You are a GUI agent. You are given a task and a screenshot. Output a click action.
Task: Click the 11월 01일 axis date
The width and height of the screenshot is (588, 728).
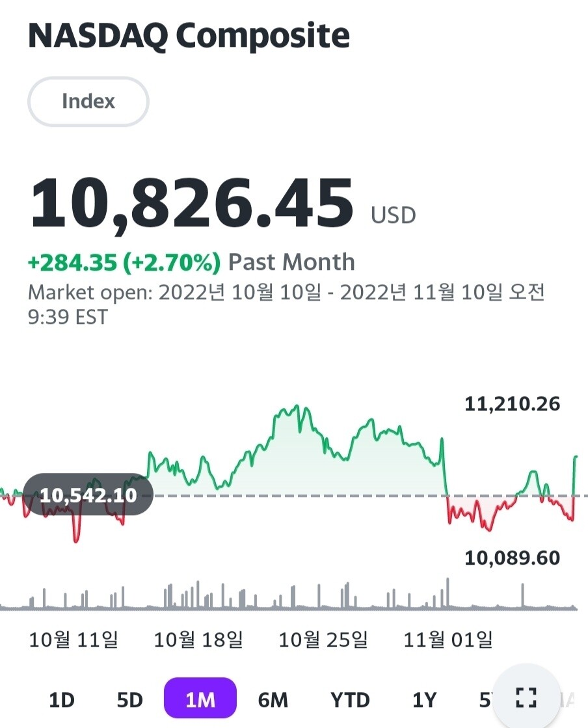448,640
